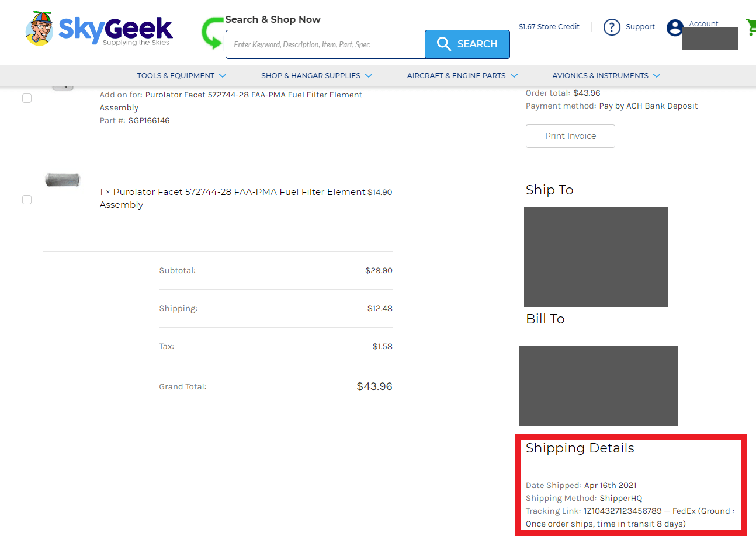756x540 pixels.
Task: Expand the TOOLS & EQUIPMENT dropdown
Action: 223,75
